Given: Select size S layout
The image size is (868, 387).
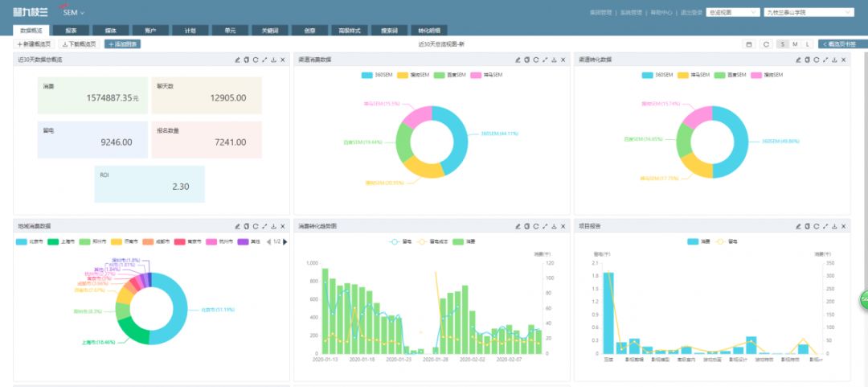Looking at the screenshot, I should [783, 44].
